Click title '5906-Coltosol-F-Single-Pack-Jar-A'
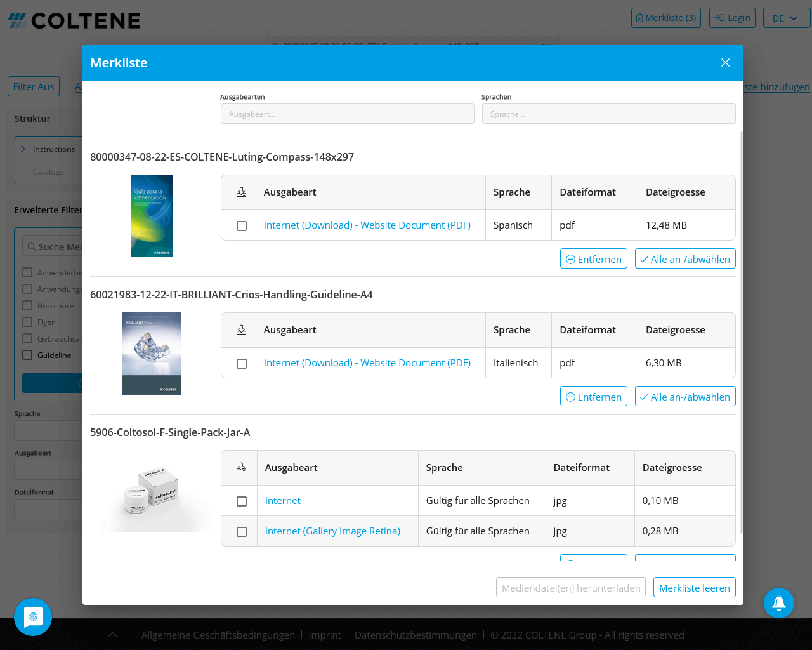Viewport: 812px width, 650px height. pos(170,432)
